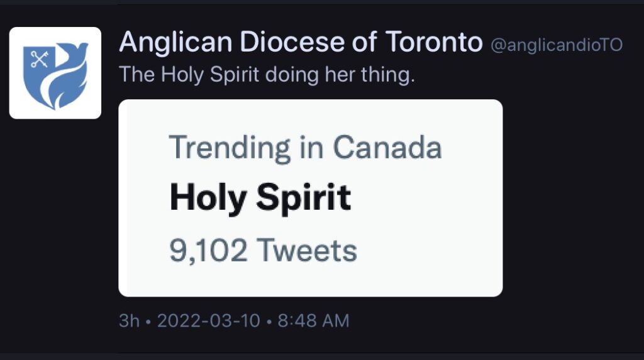Click the word Diocese in the header

point(292,42)
